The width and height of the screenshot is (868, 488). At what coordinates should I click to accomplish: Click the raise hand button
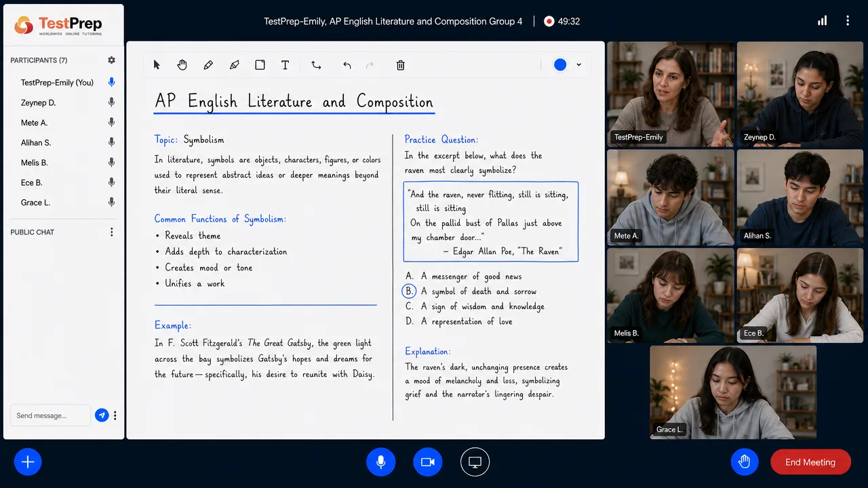pyautogui.click(x=745, y=462)
